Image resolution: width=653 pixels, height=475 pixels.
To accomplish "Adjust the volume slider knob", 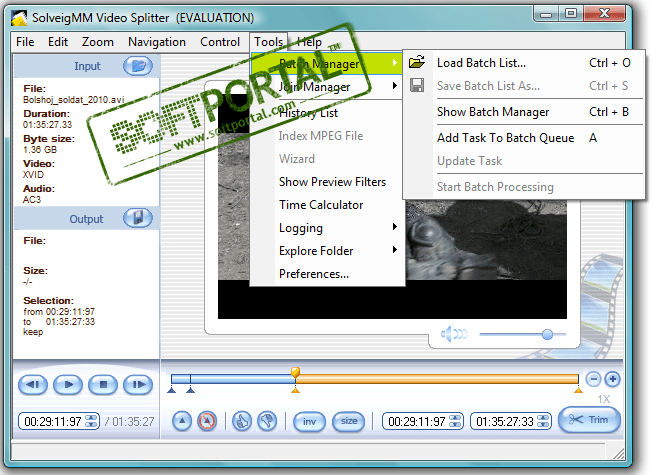I will pos(547,334).
